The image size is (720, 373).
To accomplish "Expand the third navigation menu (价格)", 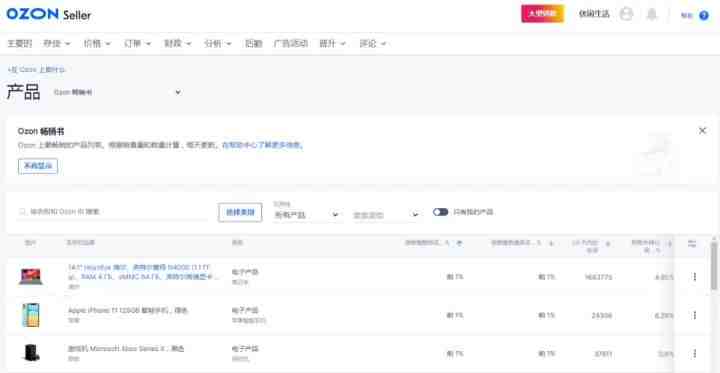I will coord(97,44).
